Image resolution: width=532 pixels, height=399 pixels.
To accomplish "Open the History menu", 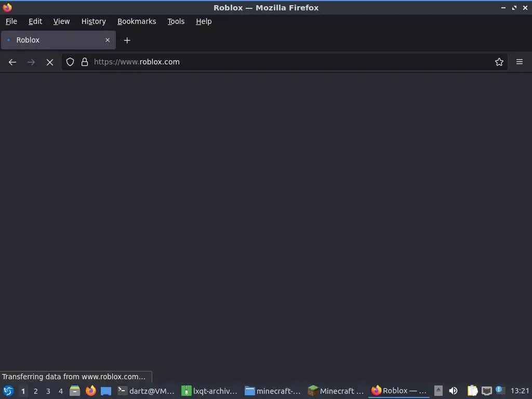I will (94, 21).
